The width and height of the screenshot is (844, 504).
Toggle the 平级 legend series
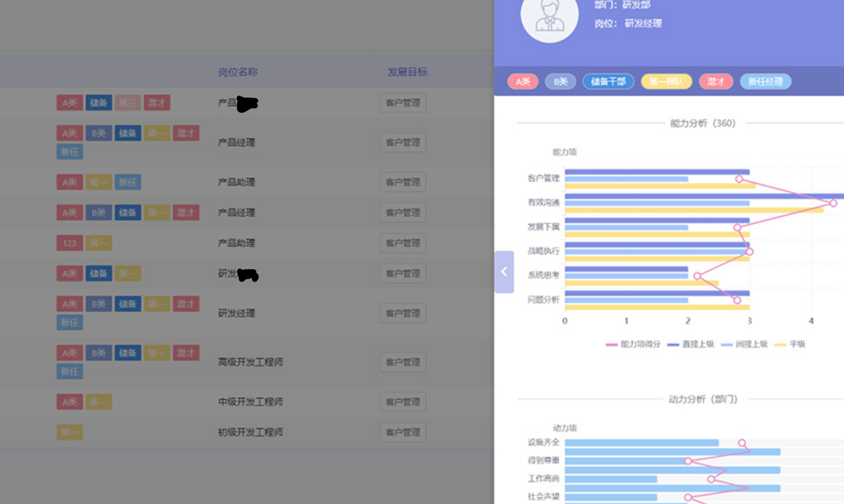coord(790,344)
